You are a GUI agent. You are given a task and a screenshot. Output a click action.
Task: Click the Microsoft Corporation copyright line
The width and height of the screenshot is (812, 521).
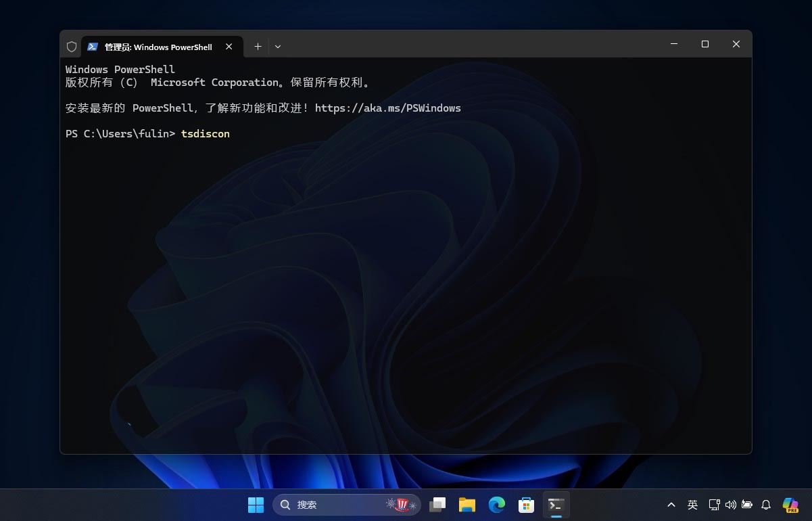[218, 83]
